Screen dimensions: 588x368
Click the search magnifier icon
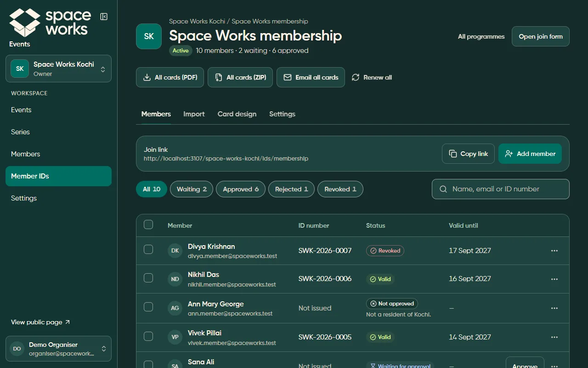click(x=443, y=189)
